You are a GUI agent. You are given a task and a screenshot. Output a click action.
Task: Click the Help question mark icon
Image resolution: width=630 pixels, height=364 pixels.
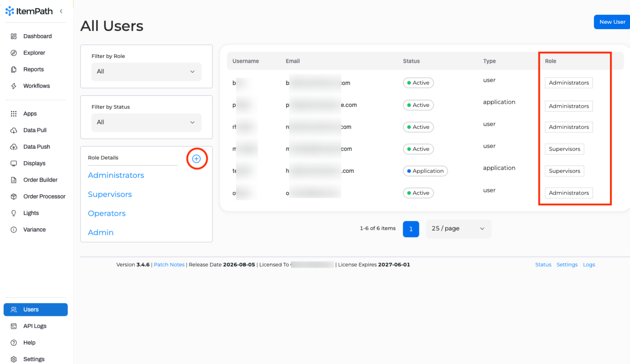point(13,343)
